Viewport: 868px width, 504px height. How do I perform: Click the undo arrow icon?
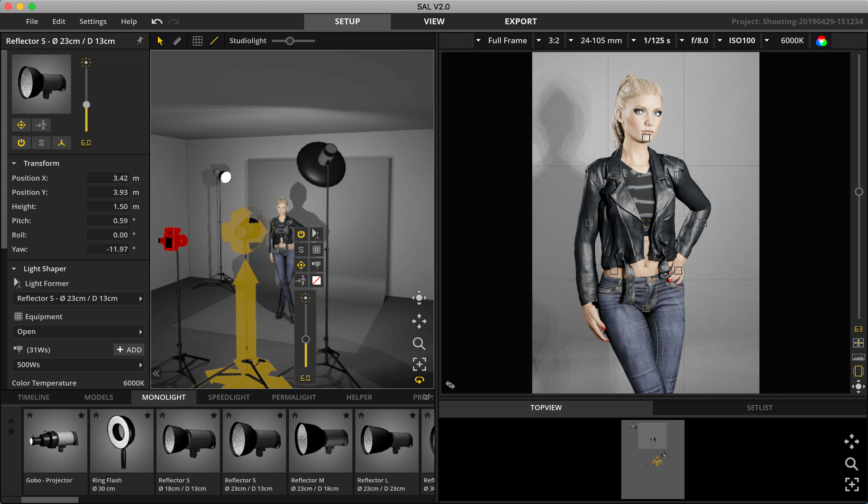coord(157,21)
